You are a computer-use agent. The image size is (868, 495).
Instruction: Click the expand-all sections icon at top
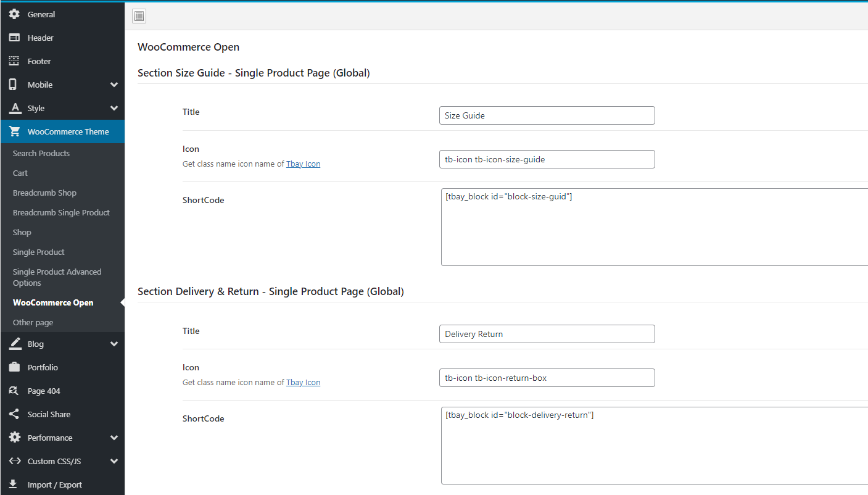point(139,16)
